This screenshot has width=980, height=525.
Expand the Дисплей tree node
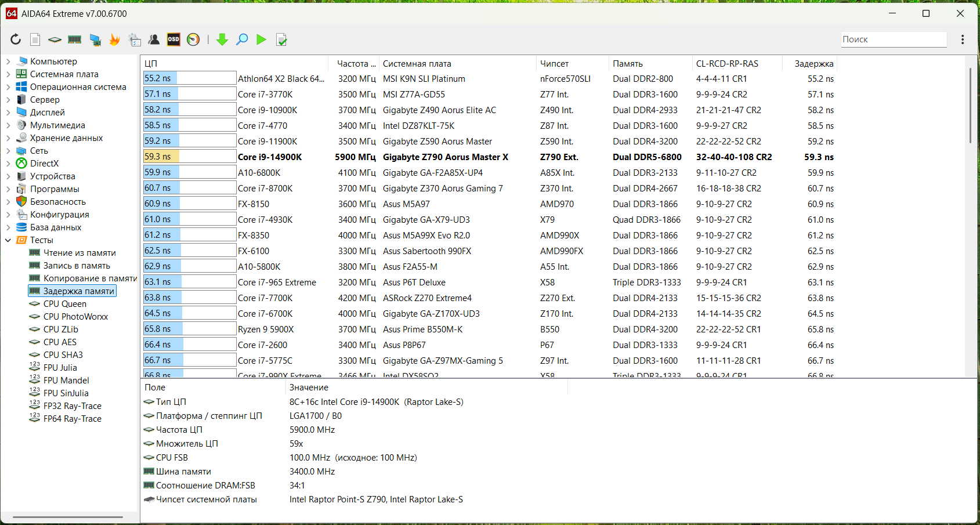8,113
